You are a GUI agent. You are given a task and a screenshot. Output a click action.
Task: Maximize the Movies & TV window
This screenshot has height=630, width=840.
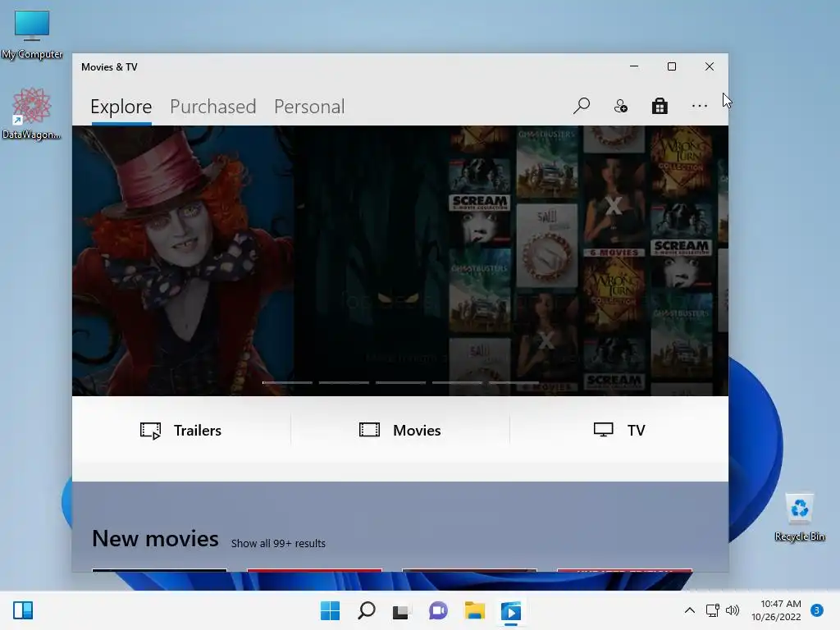(x=672, y=66)
